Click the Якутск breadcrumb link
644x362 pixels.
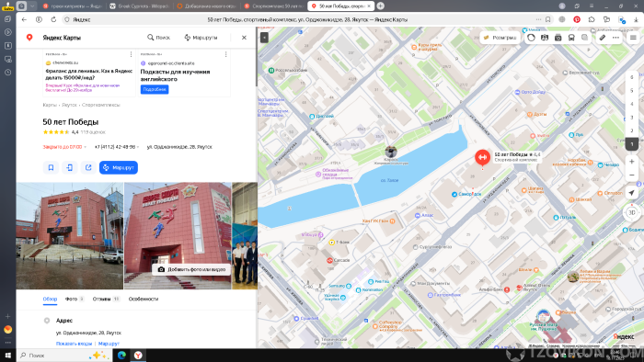pyautogui.click(x=69, y=105)
